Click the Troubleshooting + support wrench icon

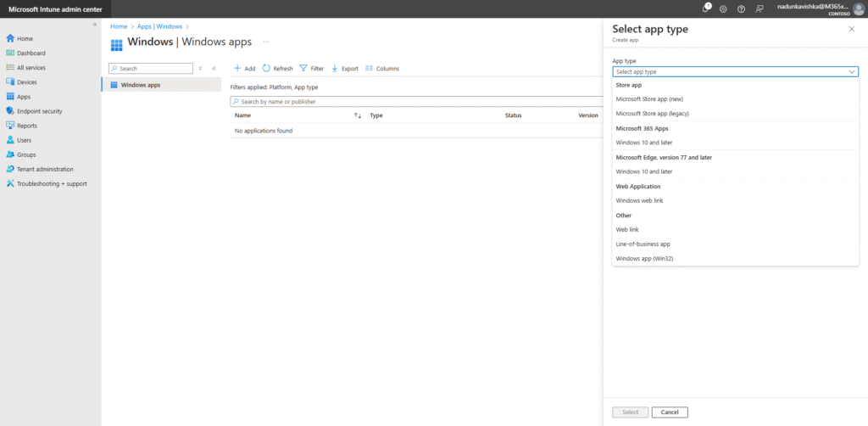pos(10,183)
